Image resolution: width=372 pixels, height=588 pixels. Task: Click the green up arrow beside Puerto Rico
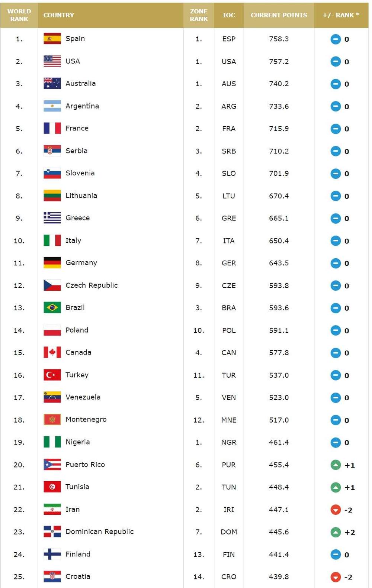click(x=336, y=465)
